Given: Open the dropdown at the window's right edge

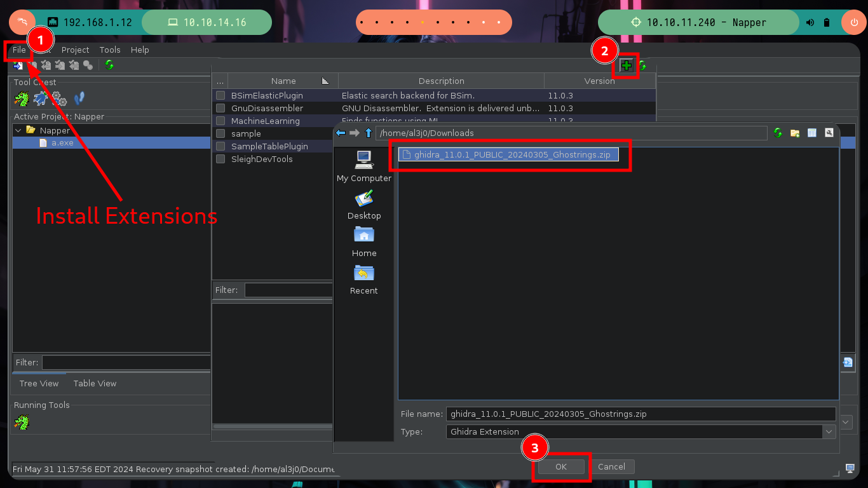Looking at the screenshot, I should coord(846,422).
